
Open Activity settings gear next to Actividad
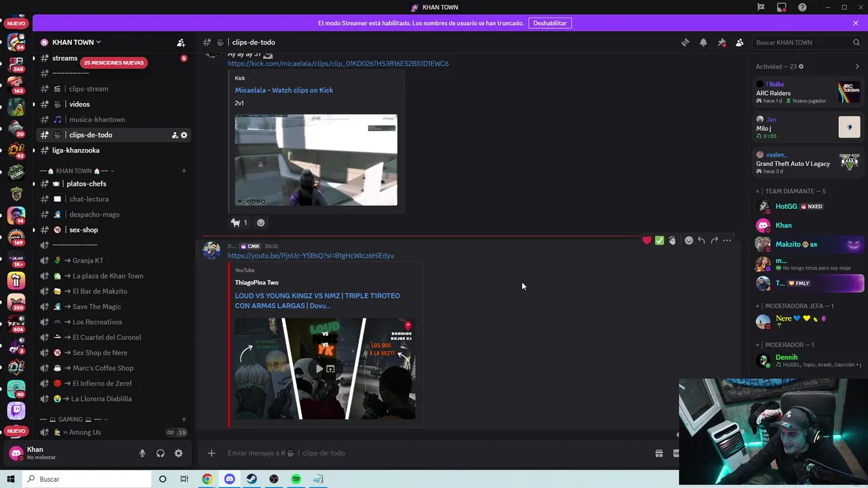pos(801,66)
